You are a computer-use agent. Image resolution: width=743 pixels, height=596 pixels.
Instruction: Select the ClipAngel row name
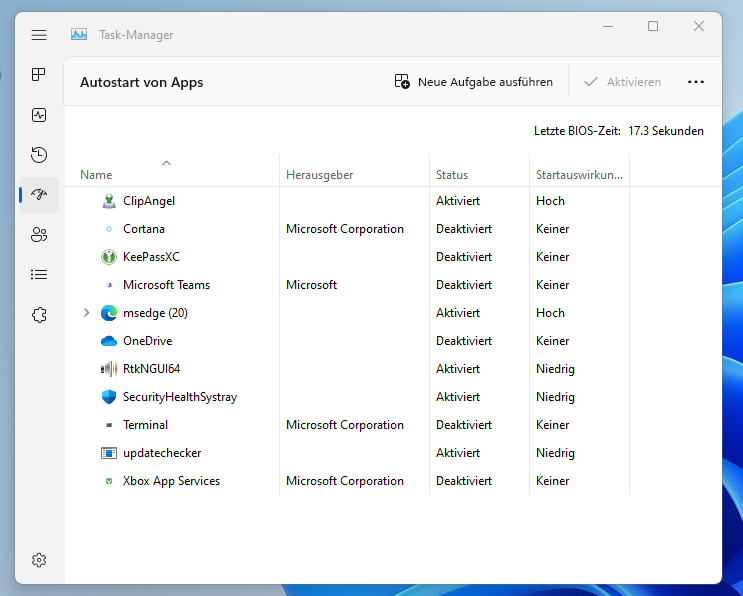149,201
